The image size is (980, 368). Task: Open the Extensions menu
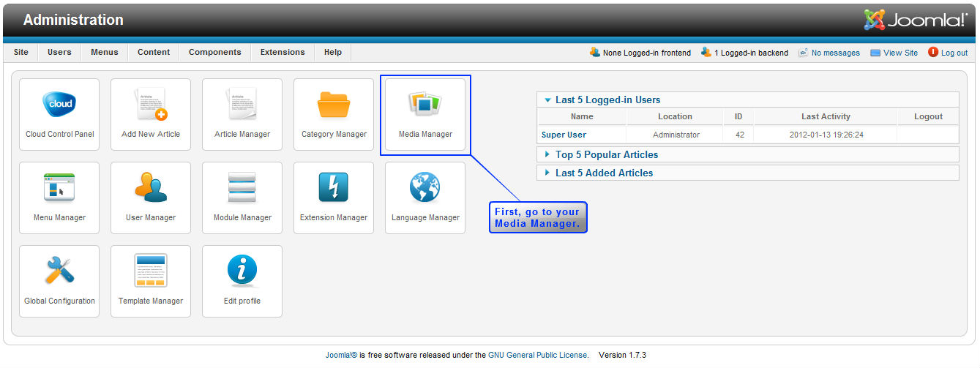point(283,52)
